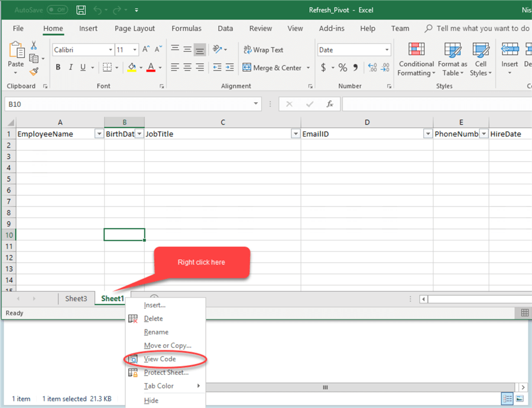Open the Number Format dropdown showing Date

point(386,50)
